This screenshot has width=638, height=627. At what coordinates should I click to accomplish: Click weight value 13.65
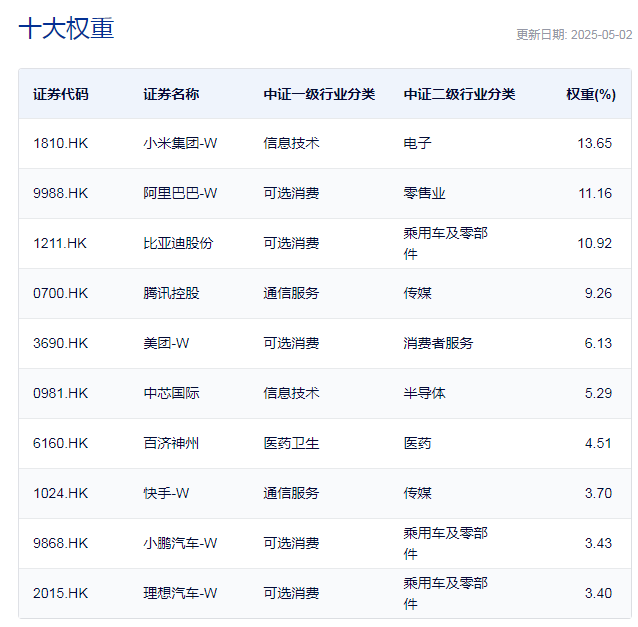click(594, 143)
